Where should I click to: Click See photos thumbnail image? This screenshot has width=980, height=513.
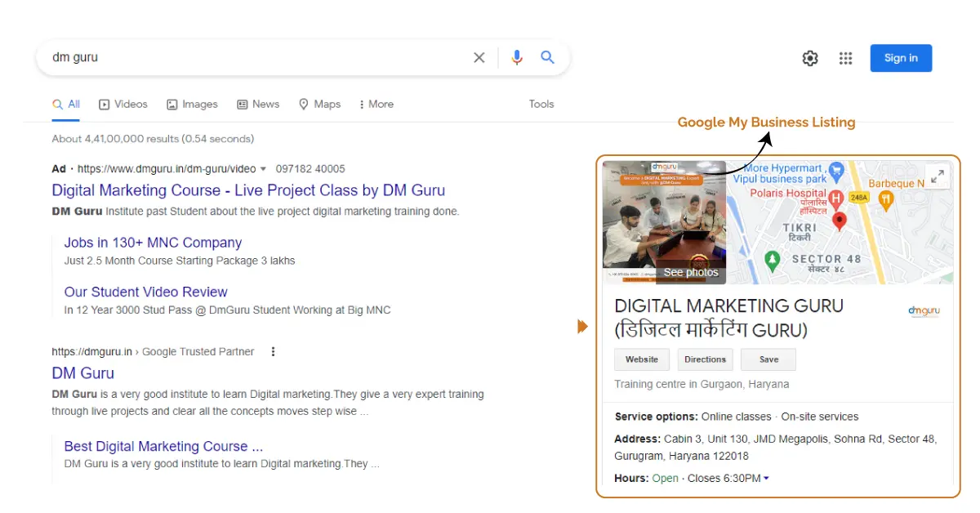(x=664, y=222)
